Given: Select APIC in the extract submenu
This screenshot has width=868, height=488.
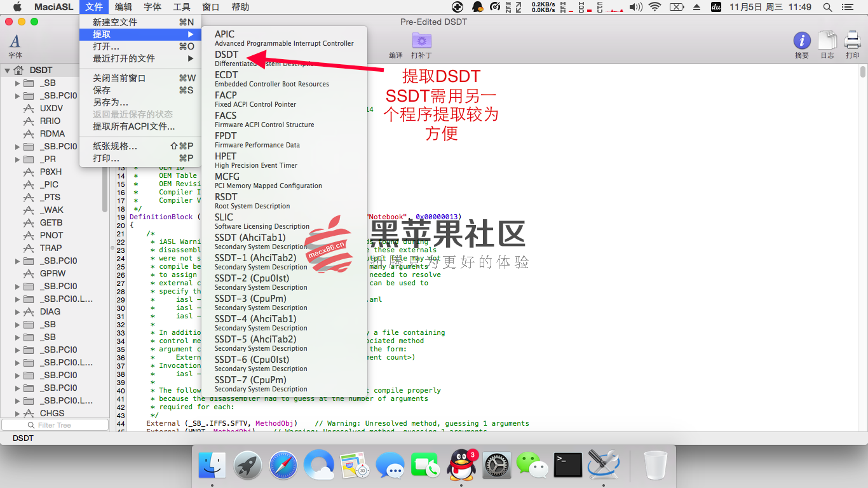Looking at the screenshot, I should pyautogui.click(x=284, y=38).
